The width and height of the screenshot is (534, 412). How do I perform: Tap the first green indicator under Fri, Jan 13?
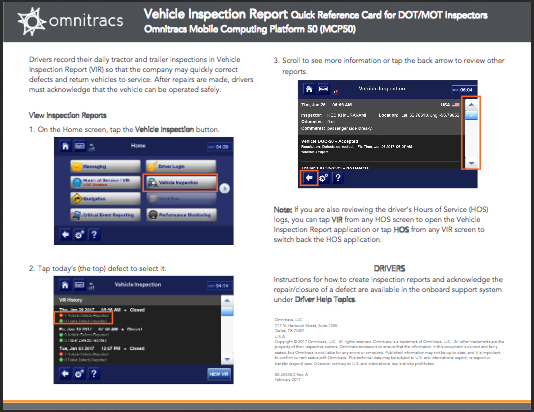click(x=61, y=335)
